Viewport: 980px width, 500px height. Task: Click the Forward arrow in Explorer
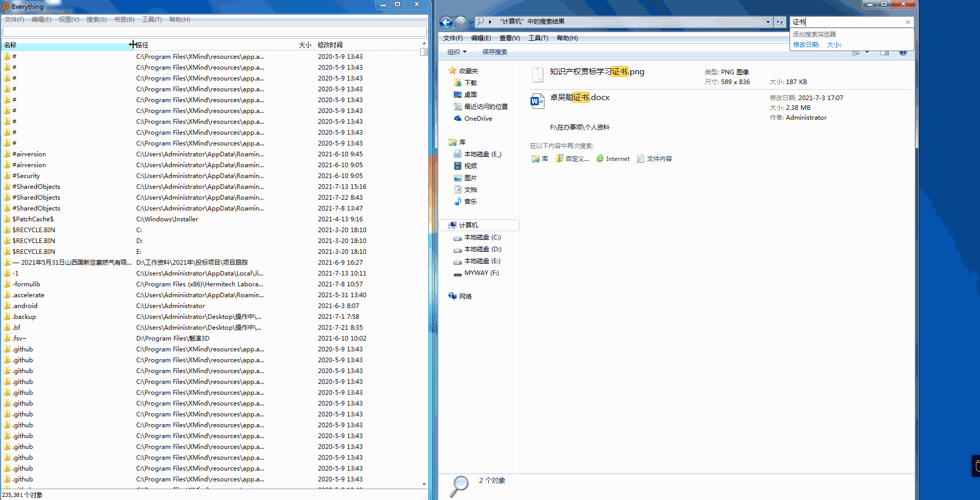461,22
